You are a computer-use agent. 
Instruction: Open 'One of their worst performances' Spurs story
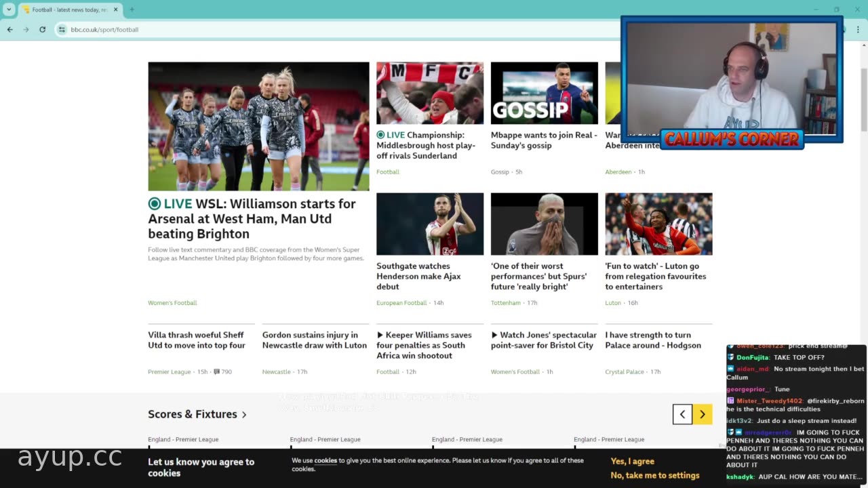pos(539,276)
